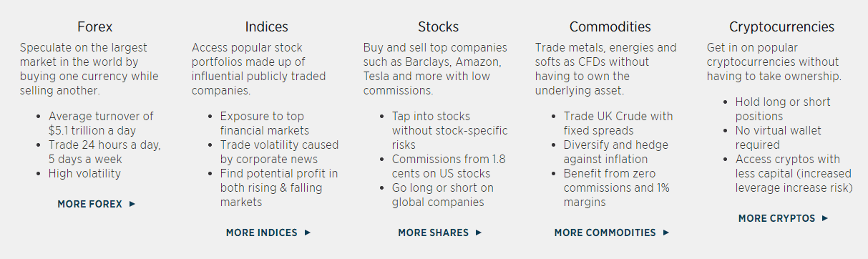Open the More Cryptos link
The height and width of the screenshot is (259, 868).
click(783, 218)
